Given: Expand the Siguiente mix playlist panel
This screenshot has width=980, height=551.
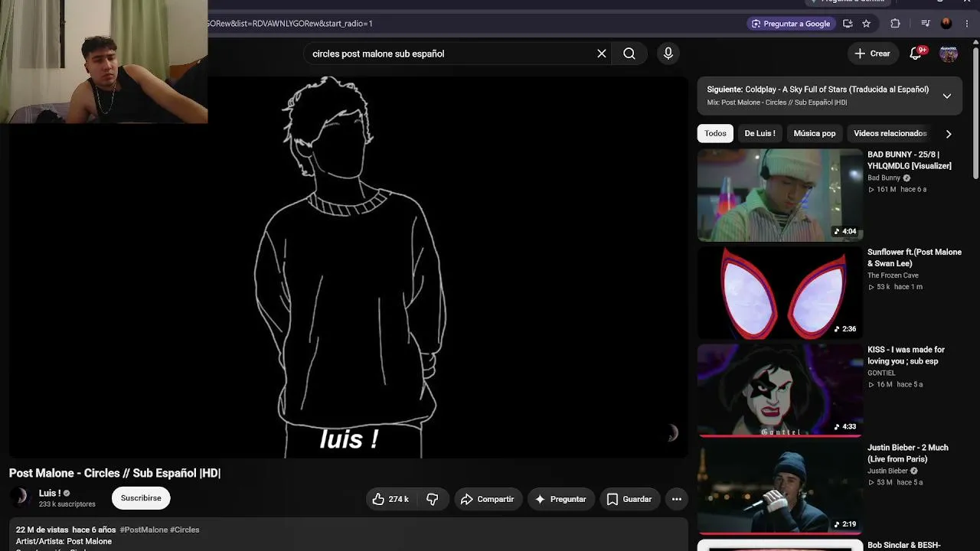Looking at the screenshot, I should (947, 96).
